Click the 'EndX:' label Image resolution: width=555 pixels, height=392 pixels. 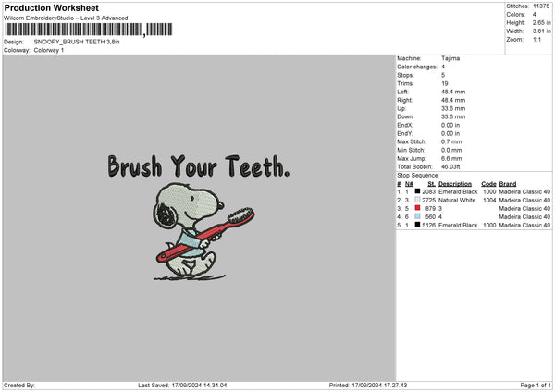(405, 125)
